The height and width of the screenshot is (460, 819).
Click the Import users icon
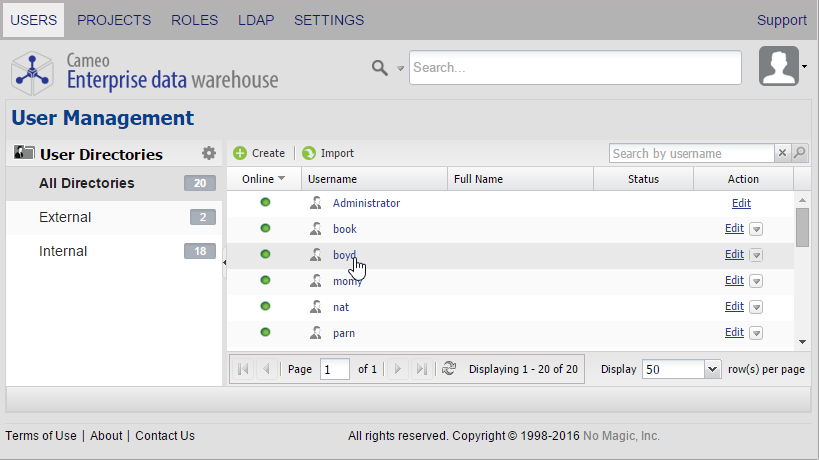309,153
